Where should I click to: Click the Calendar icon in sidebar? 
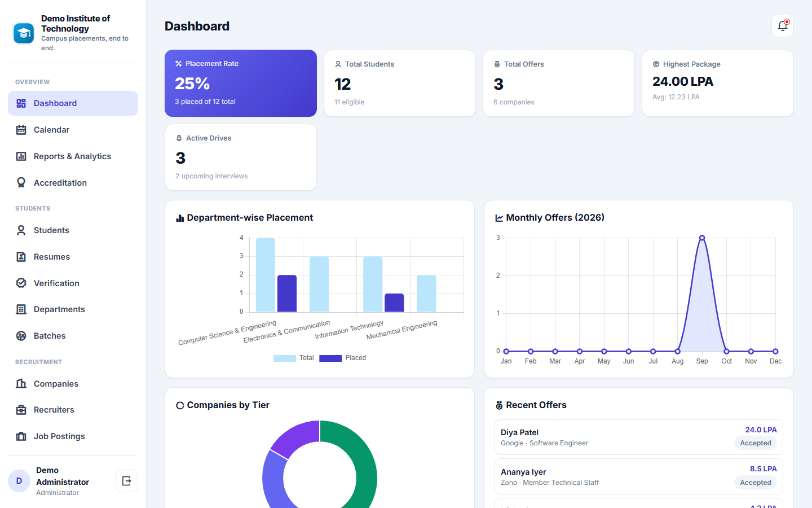coord(21,130)
